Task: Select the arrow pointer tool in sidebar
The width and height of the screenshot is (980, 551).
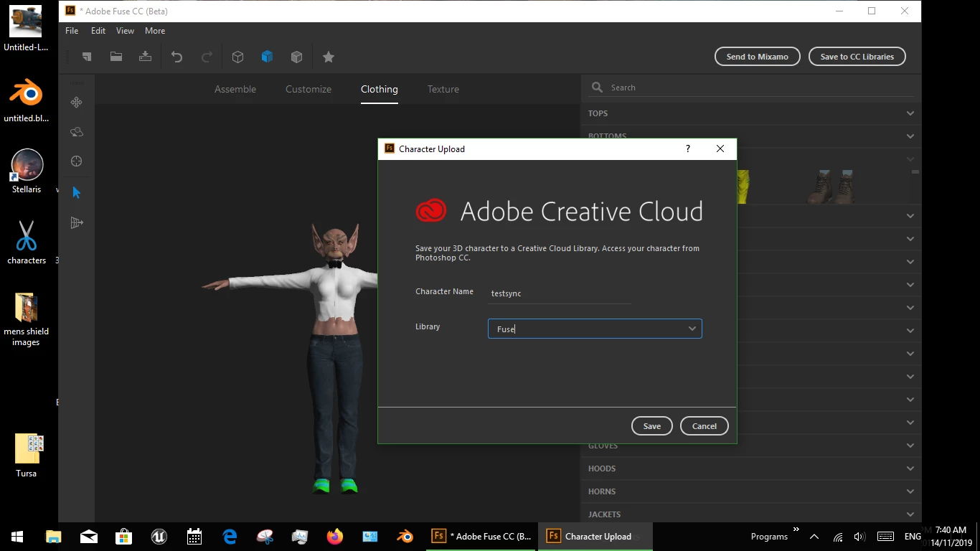Action: tap(77, 192)
